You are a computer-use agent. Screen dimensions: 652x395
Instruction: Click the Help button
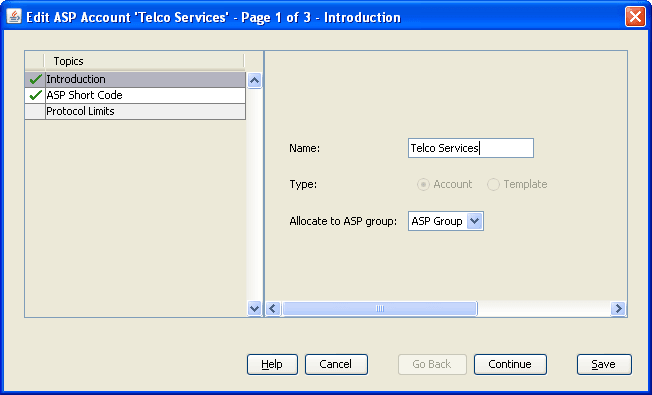pyautogui.click(x=272, y=364)
